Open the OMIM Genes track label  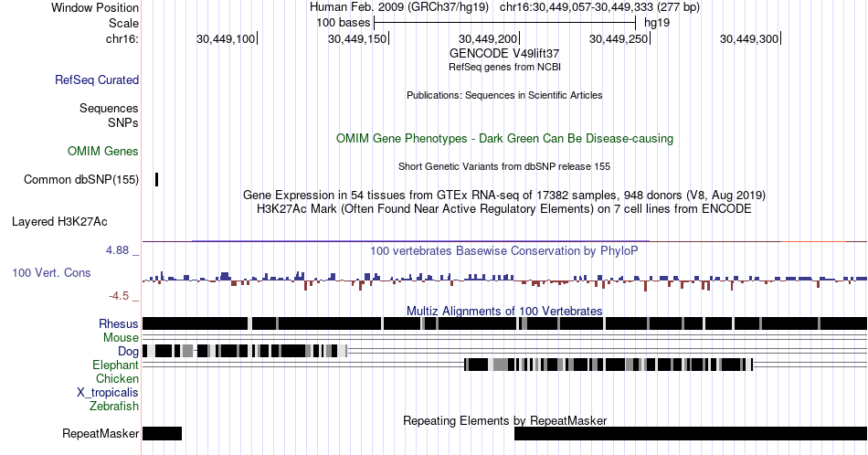point(103,151)
